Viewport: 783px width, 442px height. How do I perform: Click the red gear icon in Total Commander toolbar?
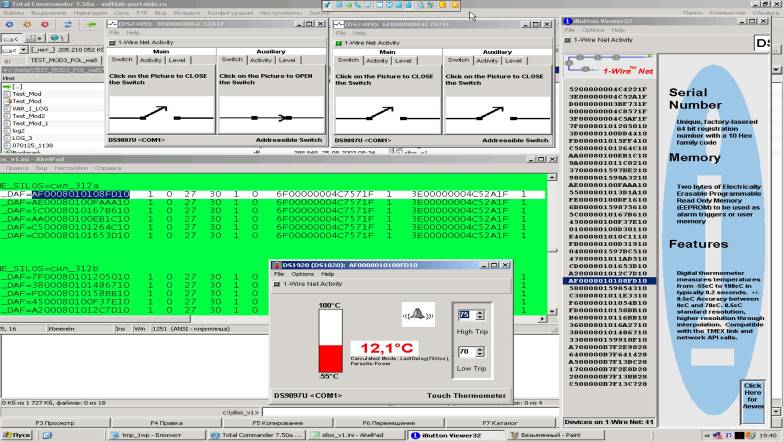tap(45, 24)
